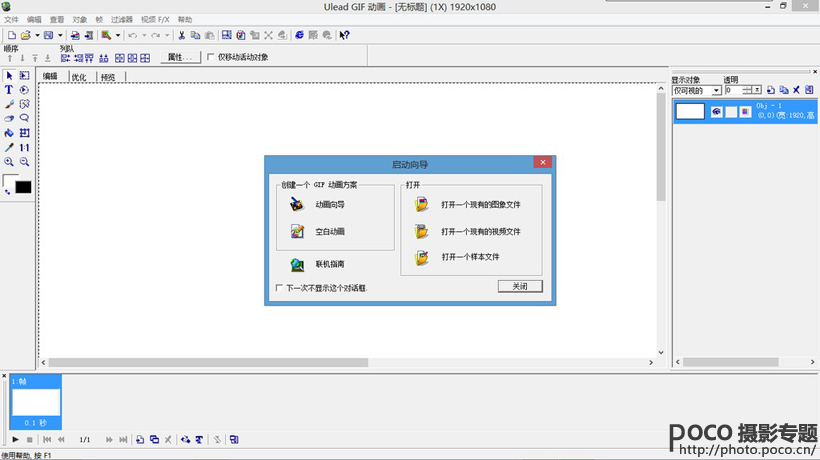Viewport: 820px width, 460px height.
Task: Select the Crop tool
Action: pyautogui.click(x=24, y=133)
